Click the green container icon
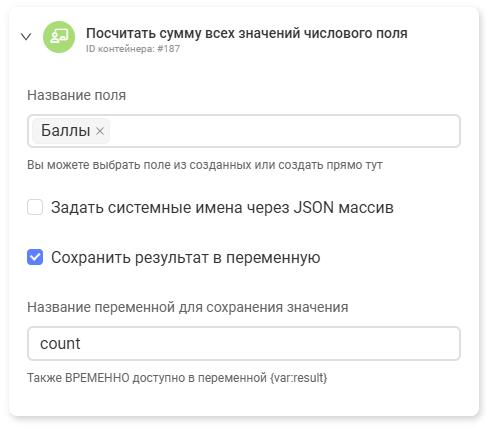The image size is (486, 427). (59, 37)
